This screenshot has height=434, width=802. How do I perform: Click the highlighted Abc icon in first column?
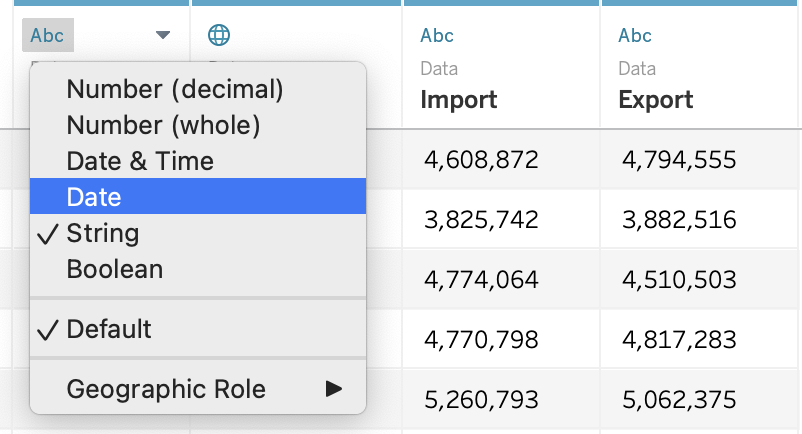point(47,36)
